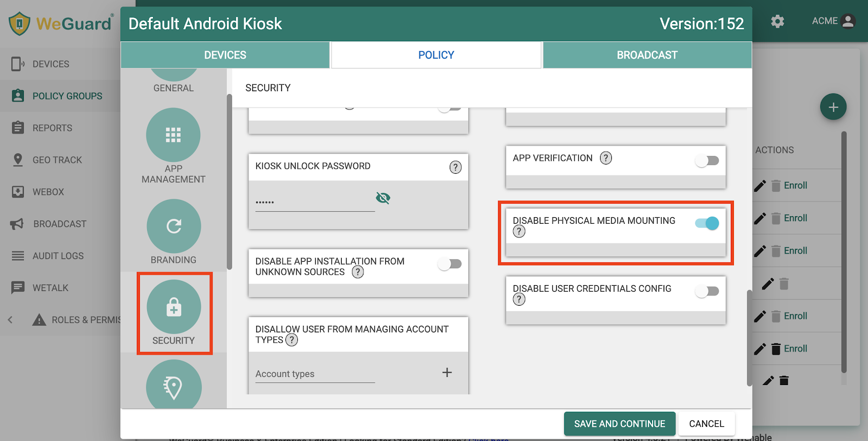Click the Version:152 text
The image size is (868, 441).
(x=701, y=24)
